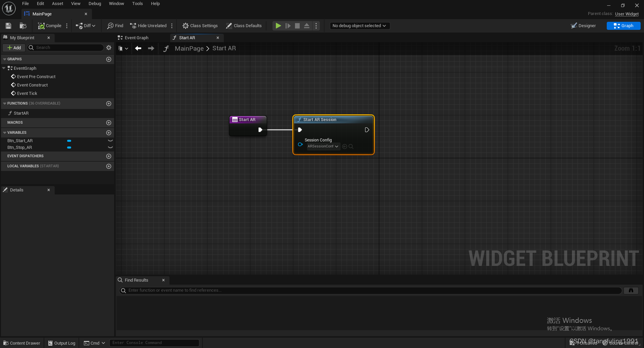The image size is (644, 348).
Task: Navigate back in graph history
Action: tap(138, 48)
